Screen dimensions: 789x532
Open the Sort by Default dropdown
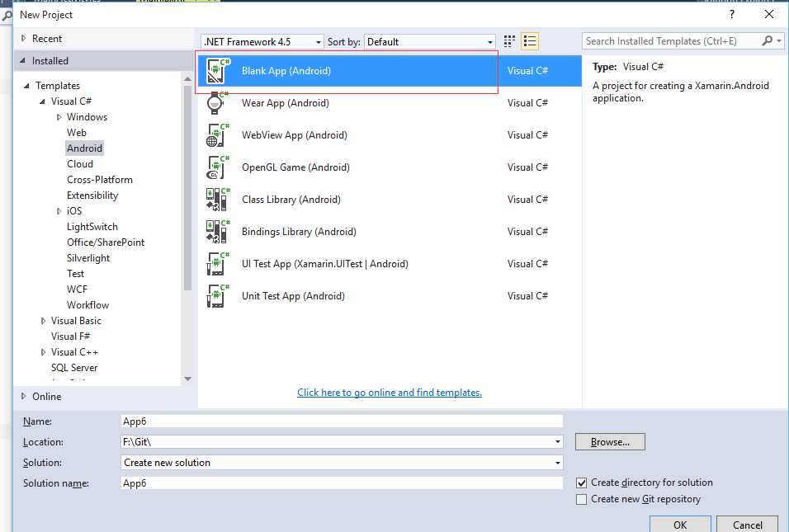pyautogui.click(x=430, y=42)
